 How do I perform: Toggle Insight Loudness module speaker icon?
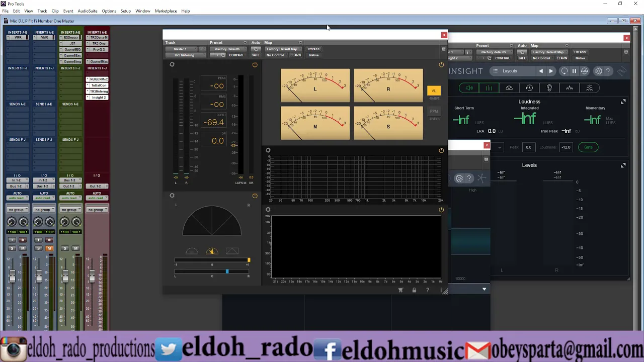tap(469, 88)
